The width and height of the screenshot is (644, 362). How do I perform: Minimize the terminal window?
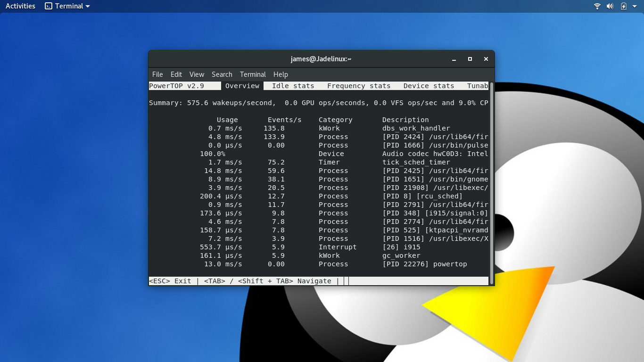[454, 59]
